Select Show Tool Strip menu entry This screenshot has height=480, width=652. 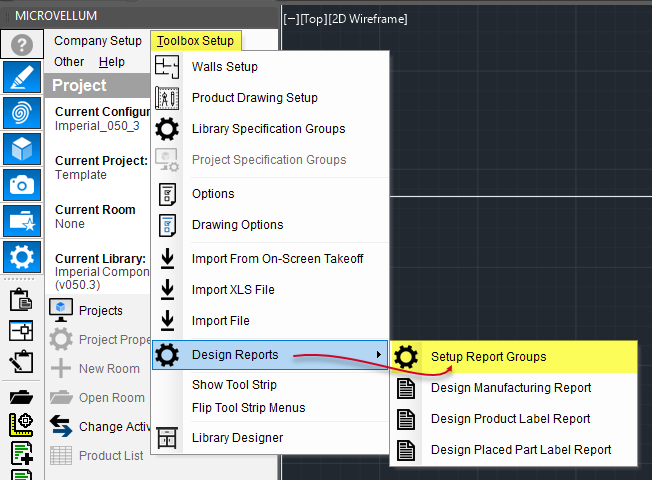coord(270,385)
